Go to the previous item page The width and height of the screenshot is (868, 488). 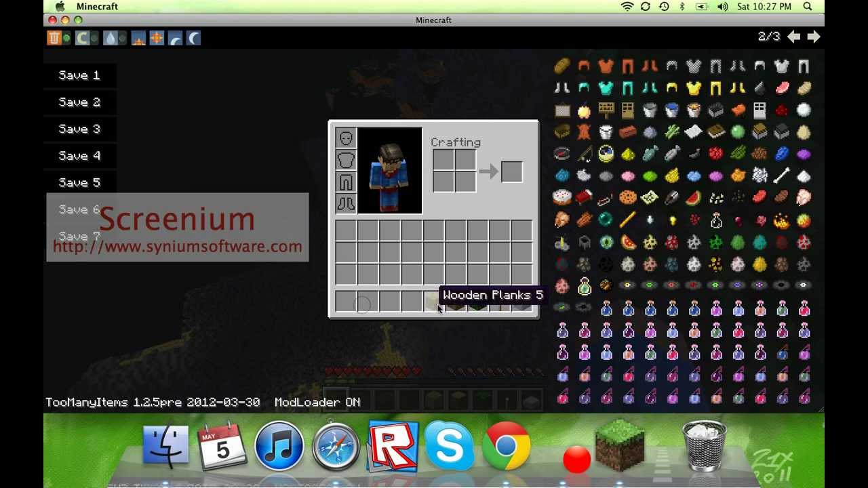(793, 37)
